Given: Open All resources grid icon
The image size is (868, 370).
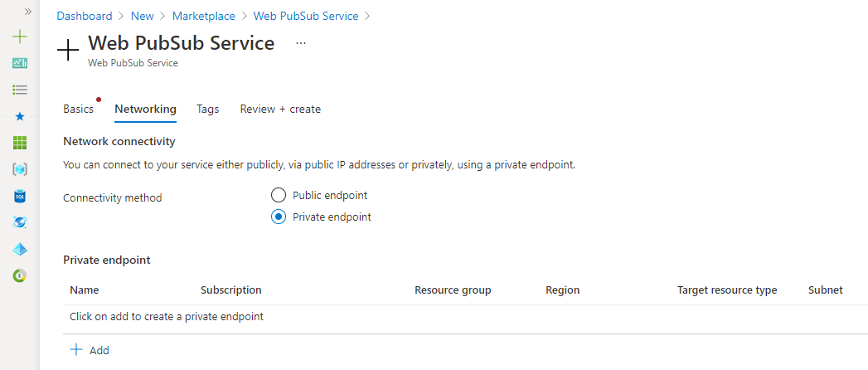Looking at the screenshot, I should coord(21,143).
